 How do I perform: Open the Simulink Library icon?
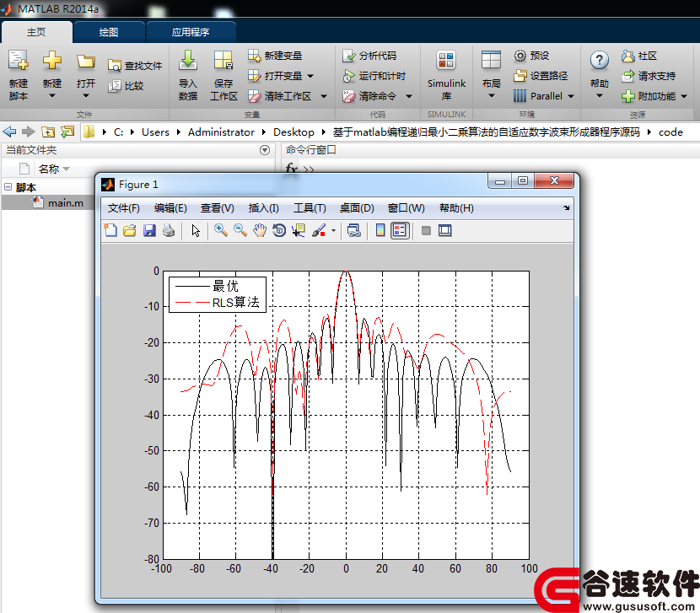coord(446,60)
